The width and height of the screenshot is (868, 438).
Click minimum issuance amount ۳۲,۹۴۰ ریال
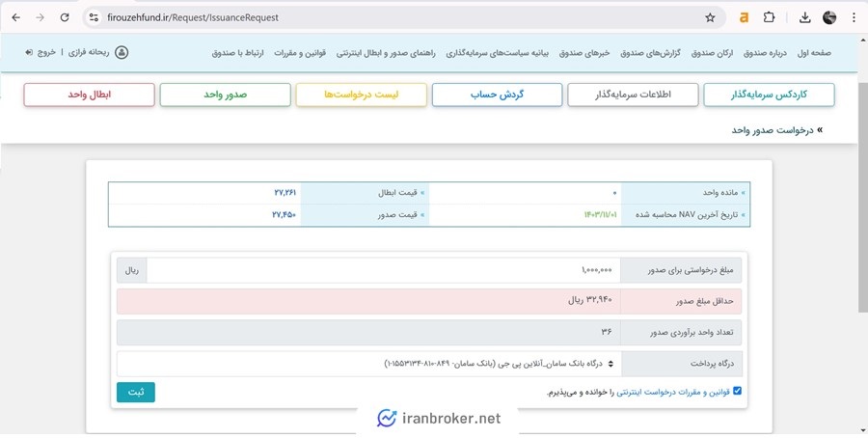point(589,301)
